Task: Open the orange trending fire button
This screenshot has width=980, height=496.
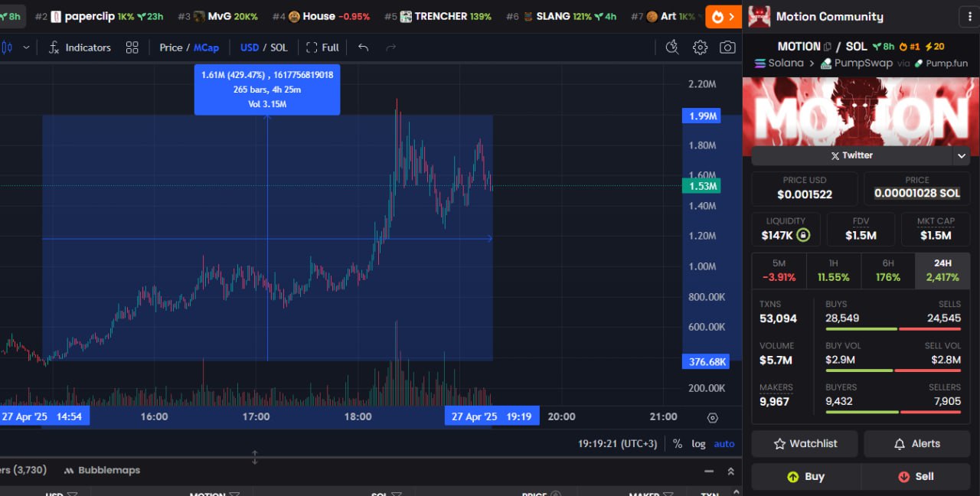Action: pos(724,16)
